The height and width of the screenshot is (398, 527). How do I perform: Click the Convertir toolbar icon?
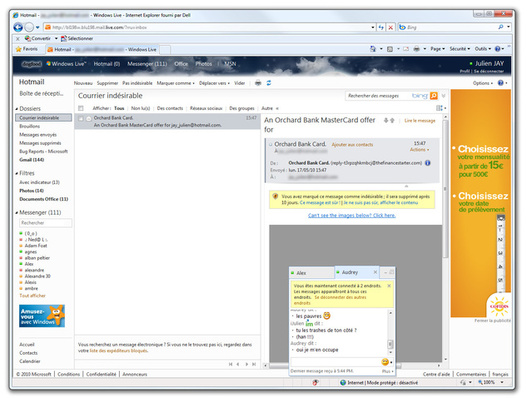tap(28, 38)
